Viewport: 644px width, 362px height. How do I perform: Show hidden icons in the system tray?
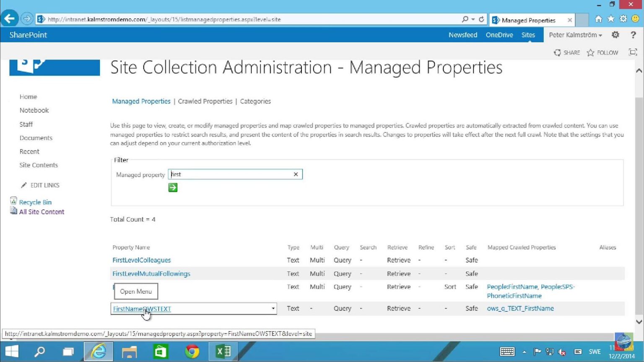(525, 352)
